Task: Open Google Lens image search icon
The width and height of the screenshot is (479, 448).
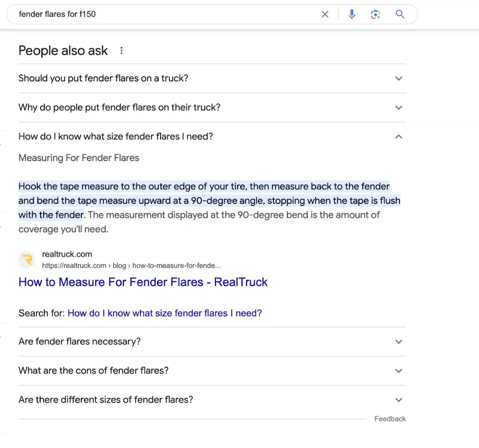Action: coord(375,14)
